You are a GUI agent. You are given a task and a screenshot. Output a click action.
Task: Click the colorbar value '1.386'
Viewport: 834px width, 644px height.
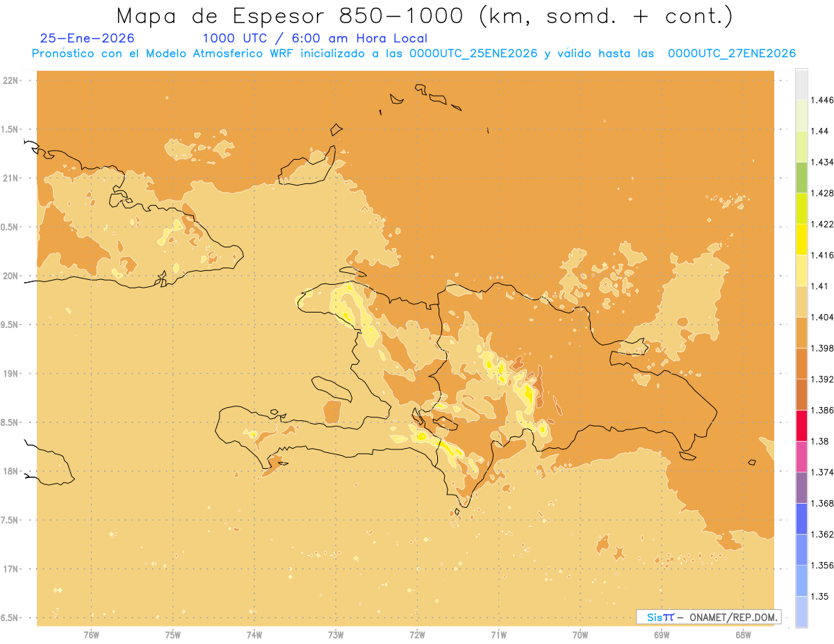pos(822,411)
